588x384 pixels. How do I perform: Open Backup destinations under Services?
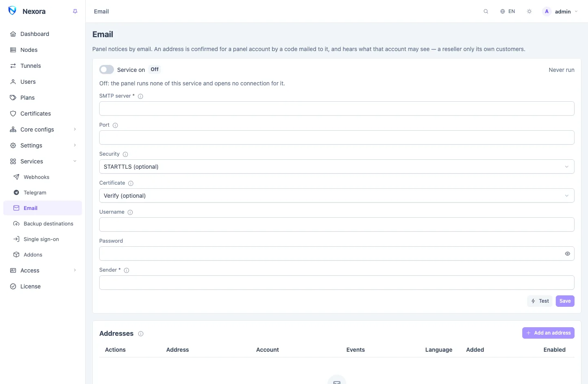click(43, 223)
